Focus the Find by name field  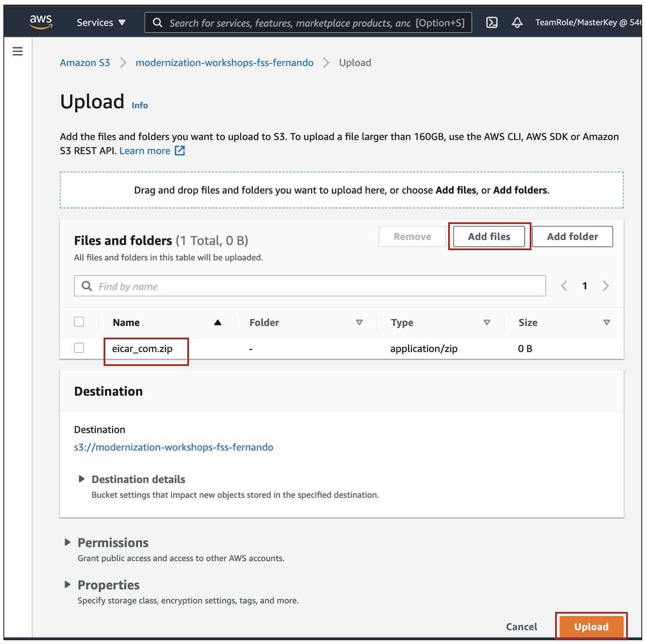(x=310, y=286)
